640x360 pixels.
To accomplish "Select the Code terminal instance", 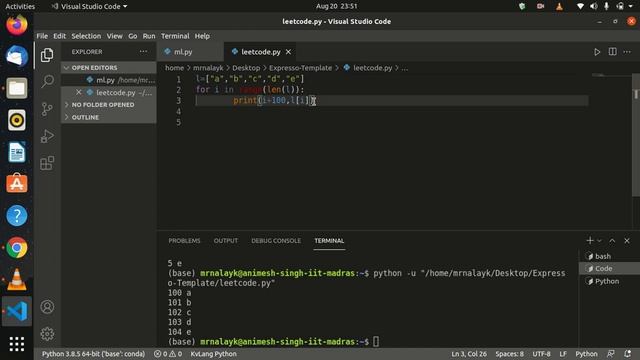I will [609, 269].
